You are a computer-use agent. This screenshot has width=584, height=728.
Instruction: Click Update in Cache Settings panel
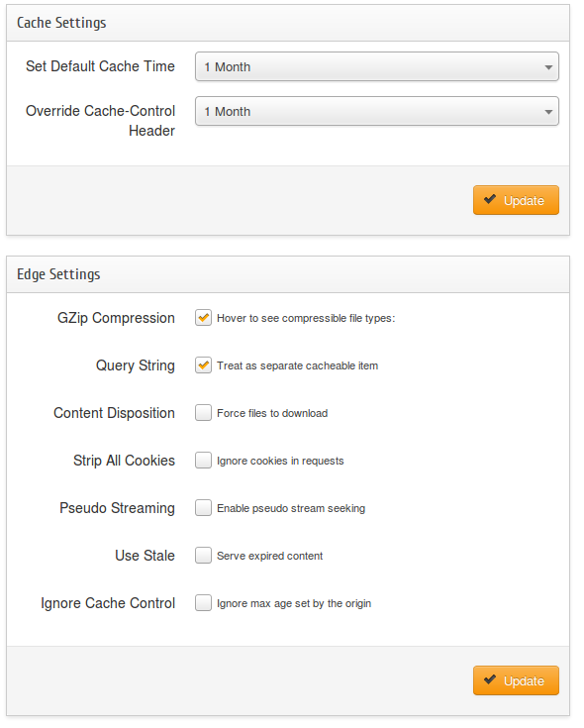click(x=516, y=200)
